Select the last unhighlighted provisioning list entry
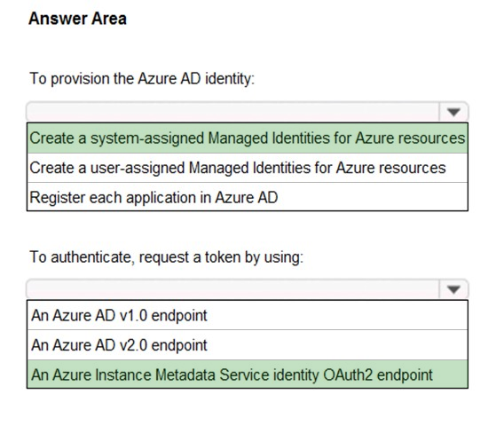504x426 pixels. click(x=248, y=197)
